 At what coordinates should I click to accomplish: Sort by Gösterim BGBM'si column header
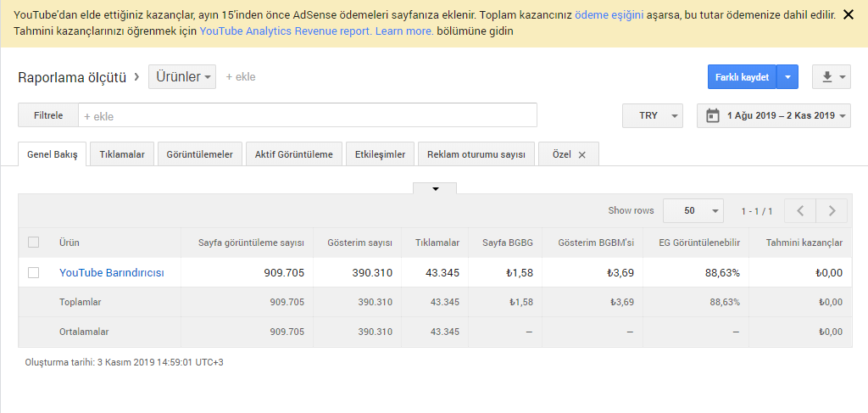click(x=596, y=243)
